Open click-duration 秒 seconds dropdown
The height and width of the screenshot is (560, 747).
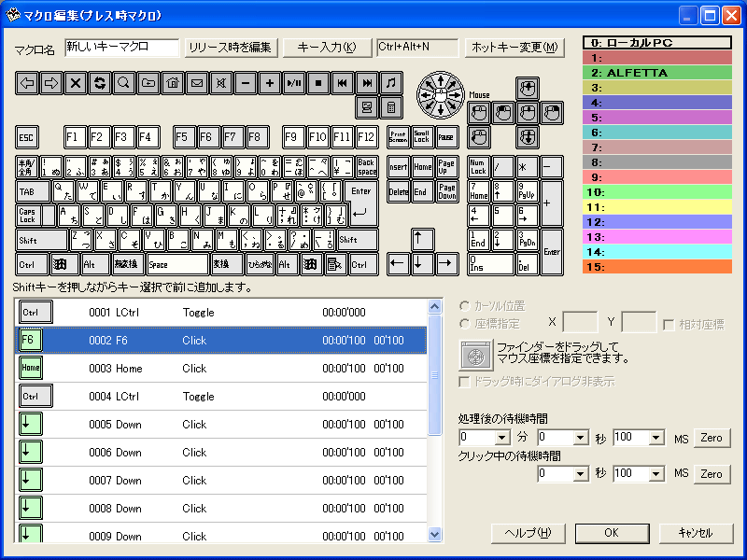click(x=580, y=474)
